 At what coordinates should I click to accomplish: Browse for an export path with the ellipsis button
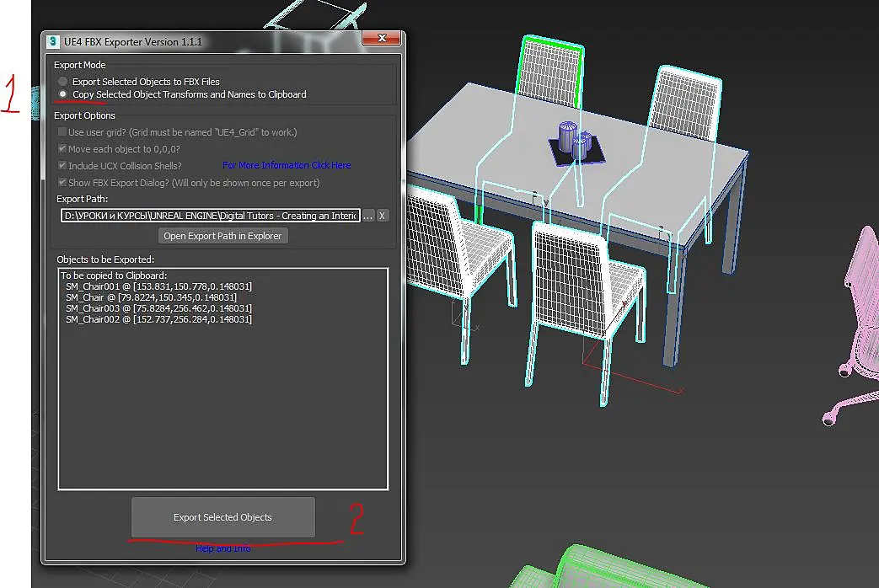click(367, 216)
